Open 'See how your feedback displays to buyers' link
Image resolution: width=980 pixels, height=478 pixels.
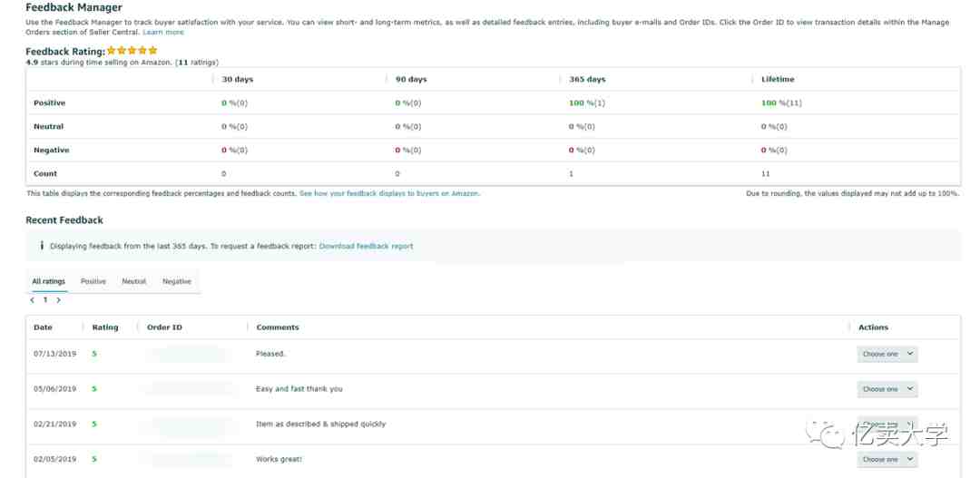tap(389, 194)
